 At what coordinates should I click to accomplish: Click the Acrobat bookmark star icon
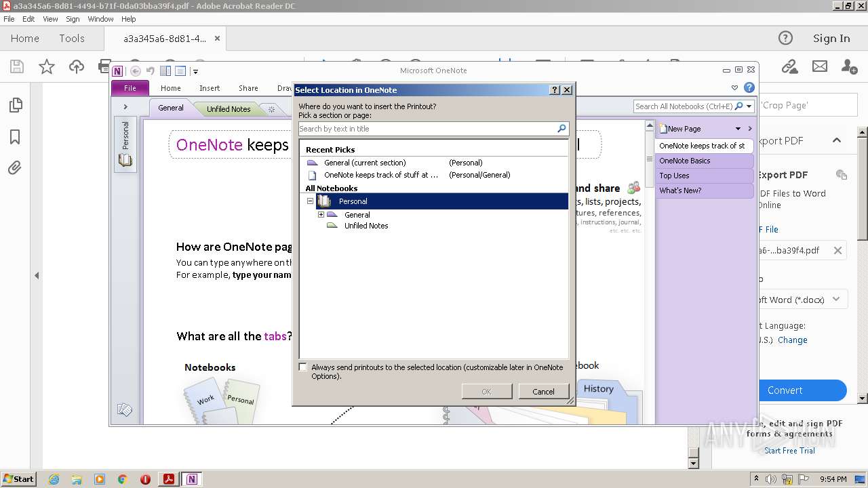pyautogui.click(x=46, y=66)
